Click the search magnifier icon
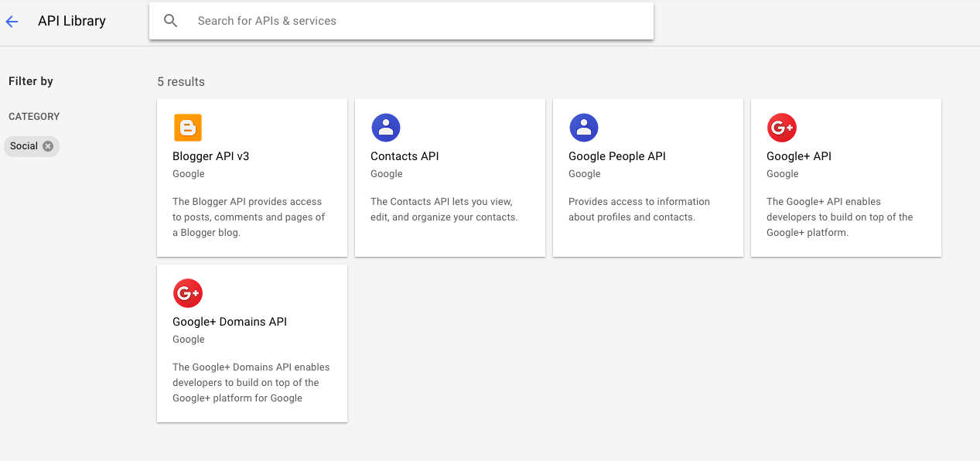 pyautogui.click(x=171, y=21)
